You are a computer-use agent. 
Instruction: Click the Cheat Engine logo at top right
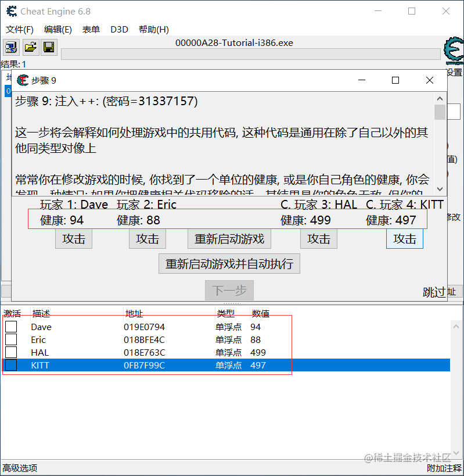pos(454,51)
